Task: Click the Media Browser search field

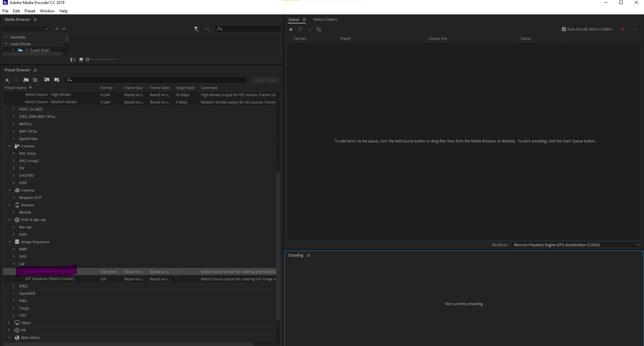Action: [248, 29]
